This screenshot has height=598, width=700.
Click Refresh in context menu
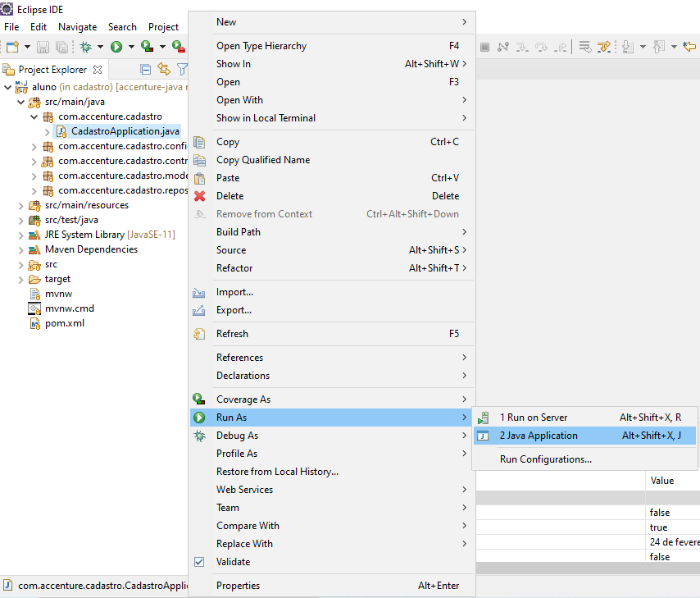331,334
